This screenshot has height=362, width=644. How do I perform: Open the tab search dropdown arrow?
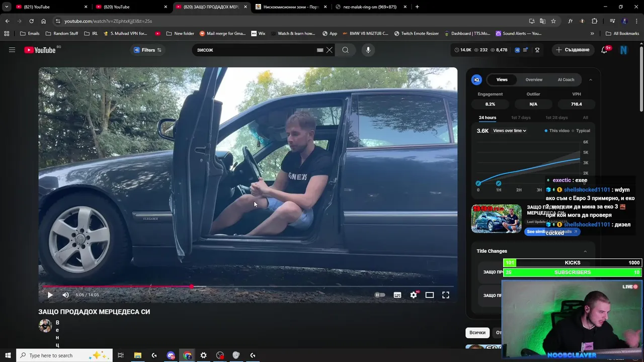(x=7, y=7)
